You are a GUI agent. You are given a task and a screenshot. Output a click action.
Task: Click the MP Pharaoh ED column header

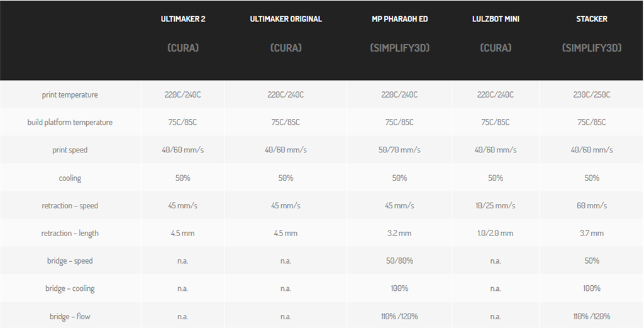point(399,19)
